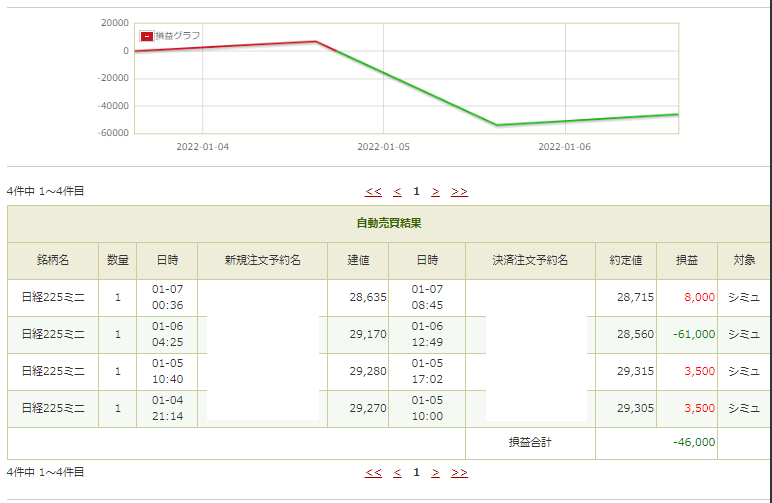Click the 新規注文予約名 column header
Viewport: 772px width, 503px height.
click(x=262, y=260)
